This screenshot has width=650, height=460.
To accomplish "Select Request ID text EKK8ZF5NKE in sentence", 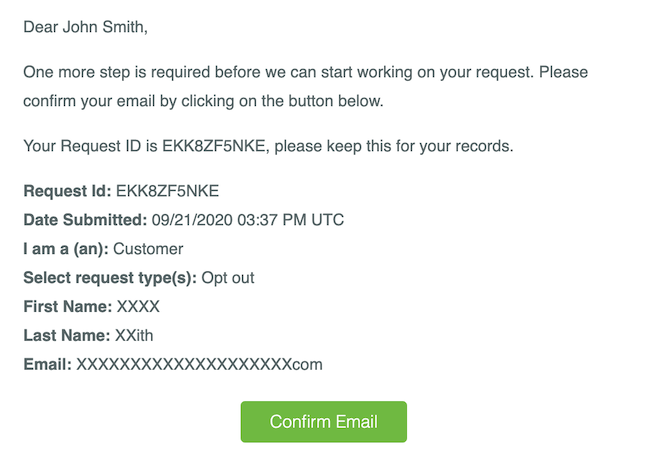I will [213, 146].
